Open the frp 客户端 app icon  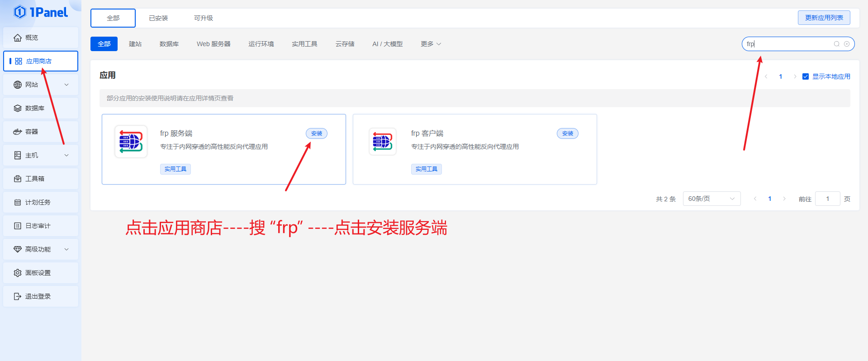click(382, 142)
